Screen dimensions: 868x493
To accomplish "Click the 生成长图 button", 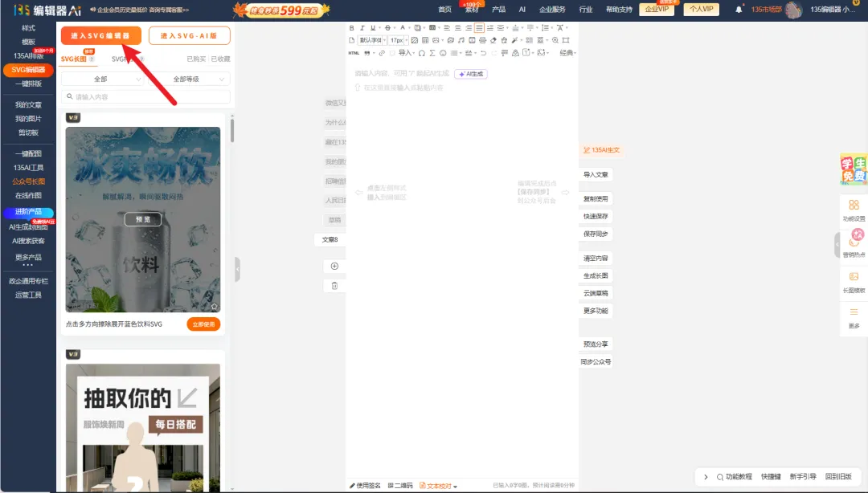I will pyautogui.click(x=596, y=275).
